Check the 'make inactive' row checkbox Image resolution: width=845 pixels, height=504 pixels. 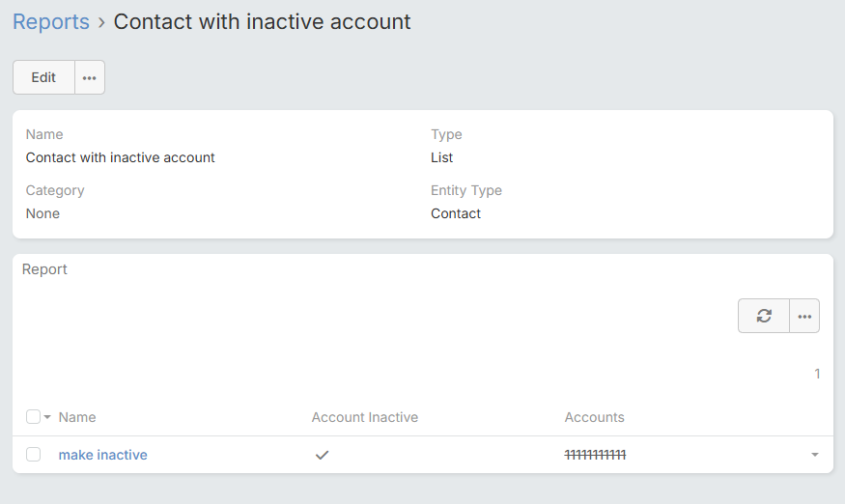tap(34, 455)
